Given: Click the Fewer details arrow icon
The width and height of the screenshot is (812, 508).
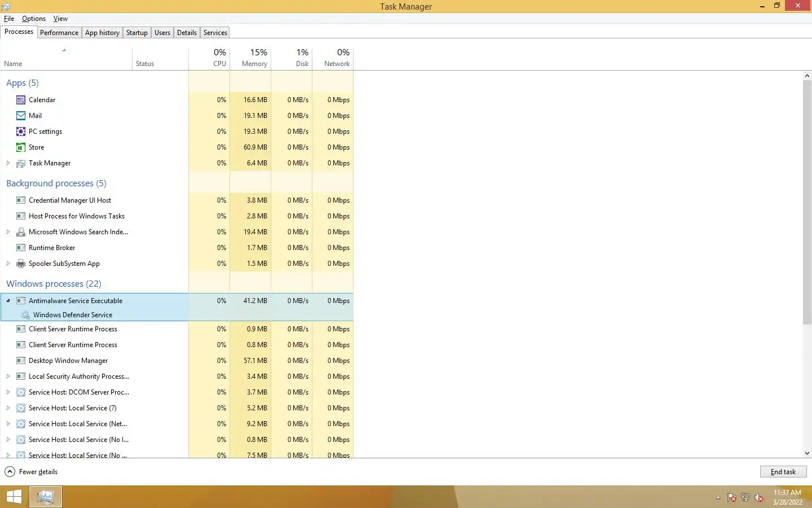Looking at the screenshot, I should click(x=10, y=472).
